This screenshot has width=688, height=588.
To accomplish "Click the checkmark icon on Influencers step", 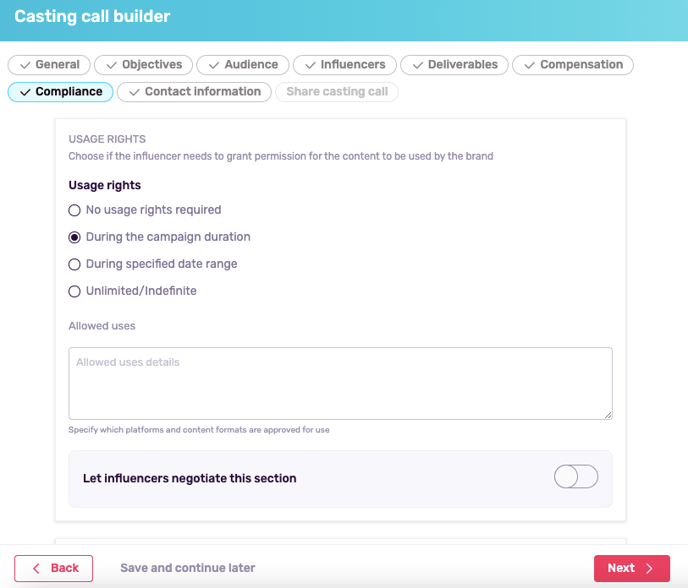I will pos(309,65).
